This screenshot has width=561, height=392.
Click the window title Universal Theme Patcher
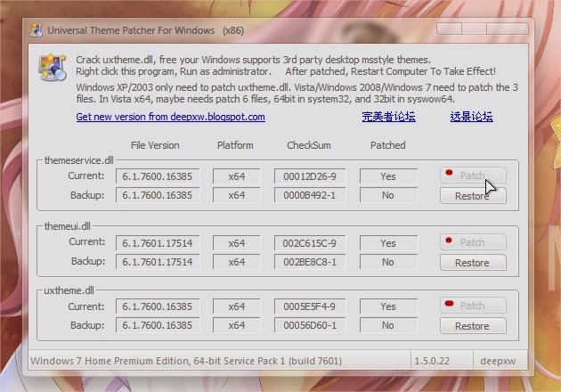[x=145, y=30]
